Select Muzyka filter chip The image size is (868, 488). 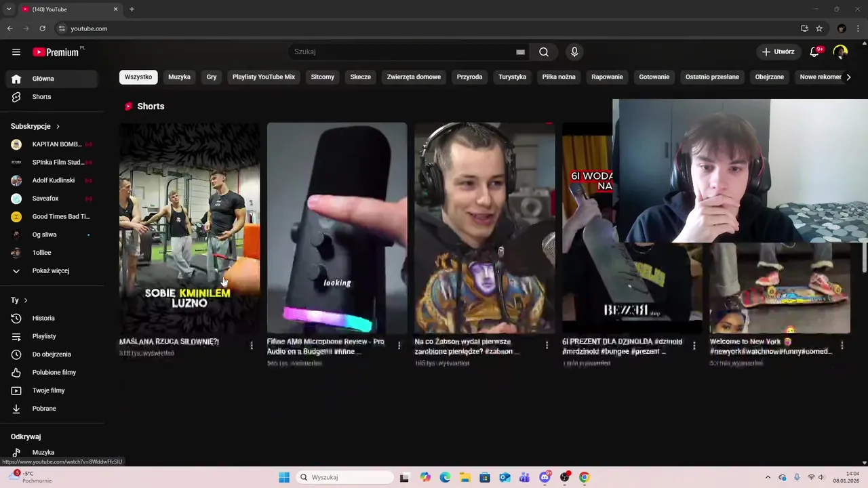tap(179, 77)
